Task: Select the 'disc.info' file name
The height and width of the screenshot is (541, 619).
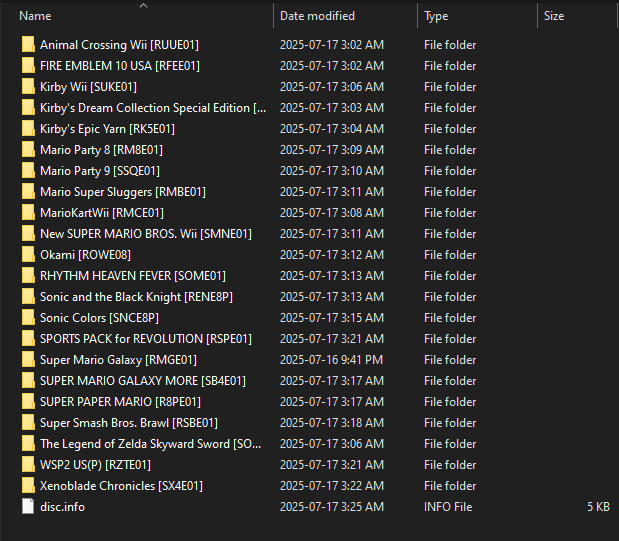Action: tap(62, 506)
